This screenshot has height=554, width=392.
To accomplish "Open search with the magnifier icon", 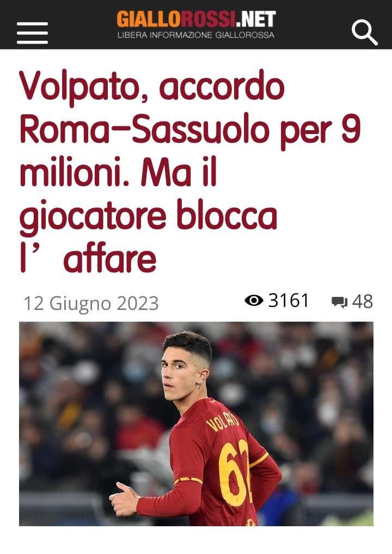I will pyautogui.click(x=365, y=33).
